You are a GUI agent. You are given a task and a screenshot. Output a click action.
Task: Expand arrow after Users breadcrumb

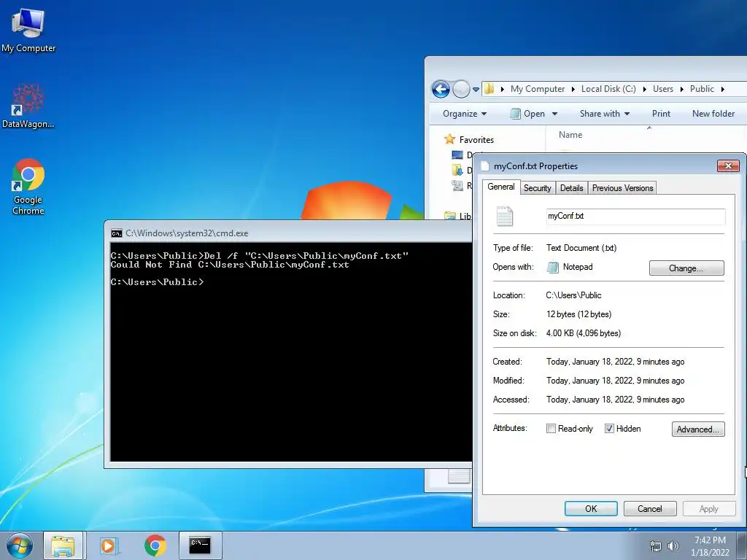pos(682,89)
